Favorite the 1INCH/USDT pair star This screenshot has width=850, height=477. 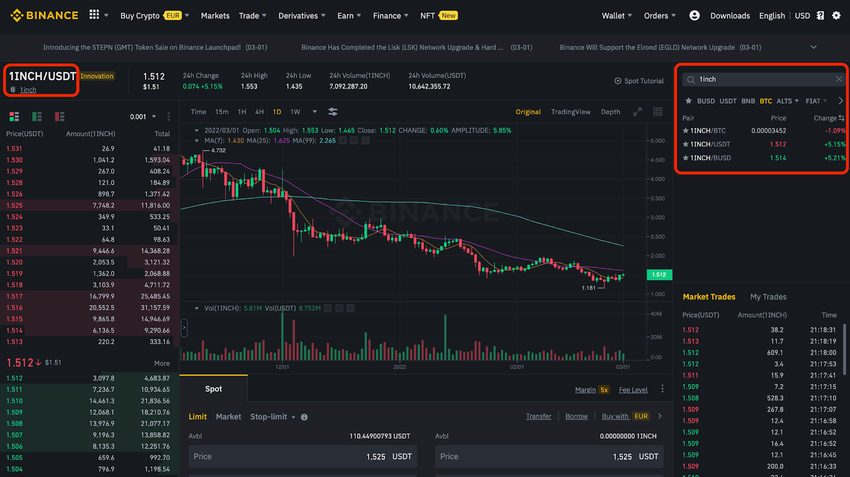pos(686,144)
